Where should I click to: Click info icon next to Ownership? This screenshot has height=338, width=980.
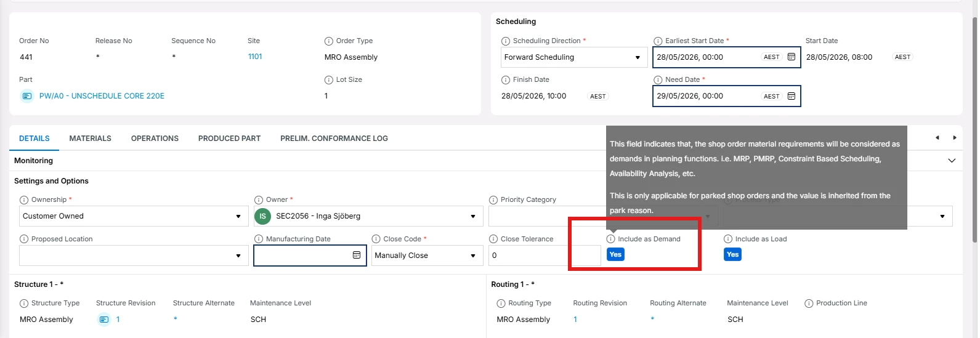[x=24, y=200]
